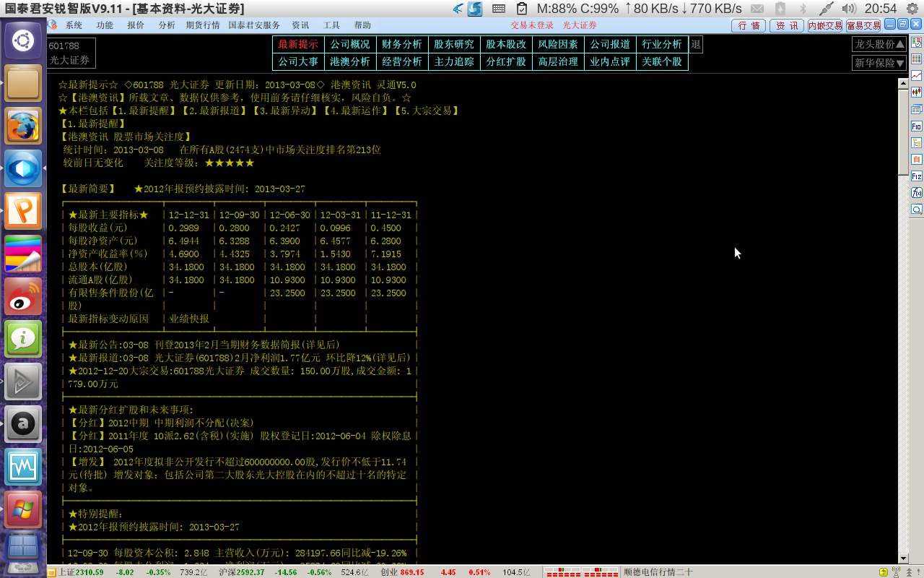Open the 系统 menu
This screenshot has width=924, height=578.
tap(74, 25)
